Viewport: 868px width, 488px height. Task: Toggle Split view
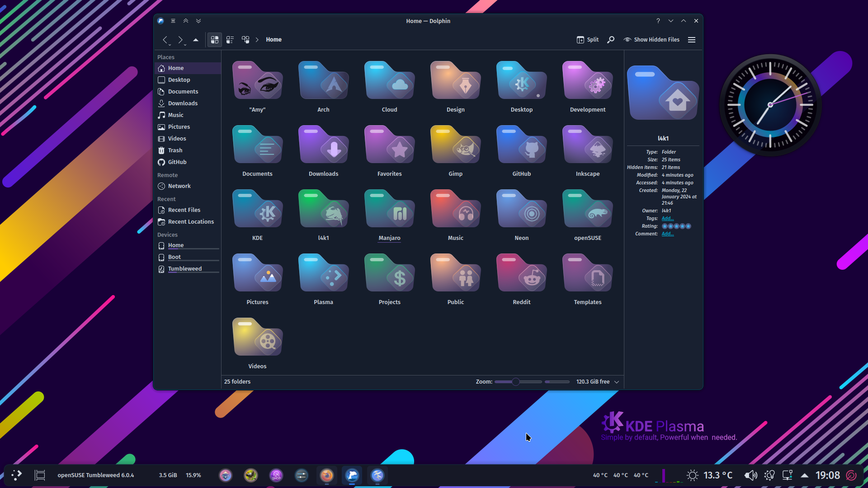click(588, 40)
